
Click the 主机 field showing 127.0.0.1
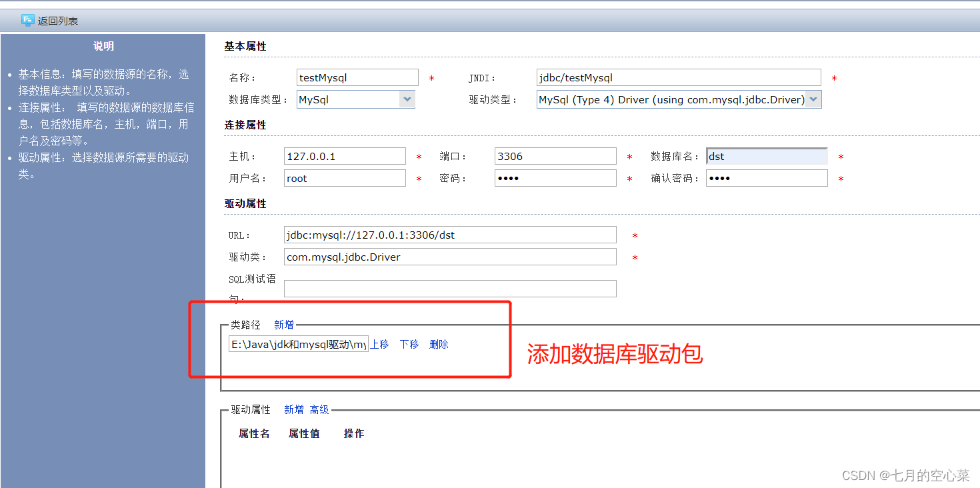344,155
